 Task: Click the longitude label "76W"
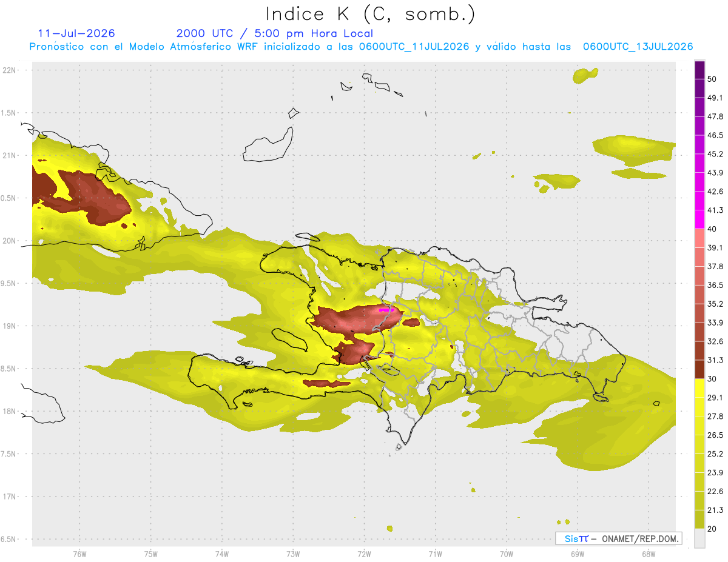tap(79, 554)
